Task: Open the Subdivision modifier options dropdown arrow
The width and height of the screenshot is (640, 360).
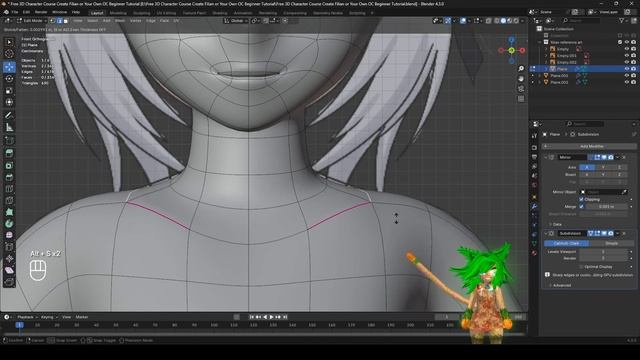Action: (618, 233)
